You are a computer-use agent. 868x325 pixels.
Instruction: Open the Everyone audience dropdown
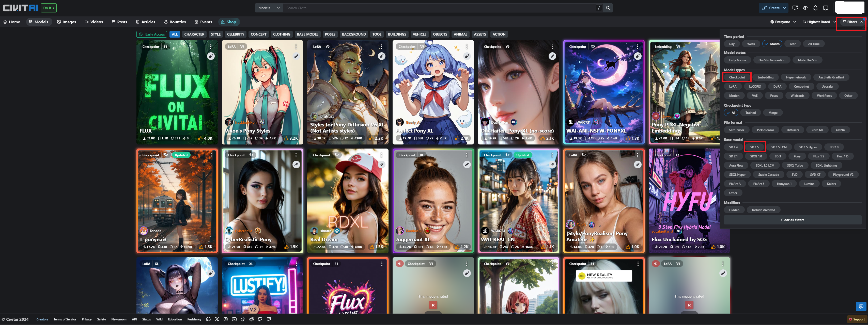[783, 22]
